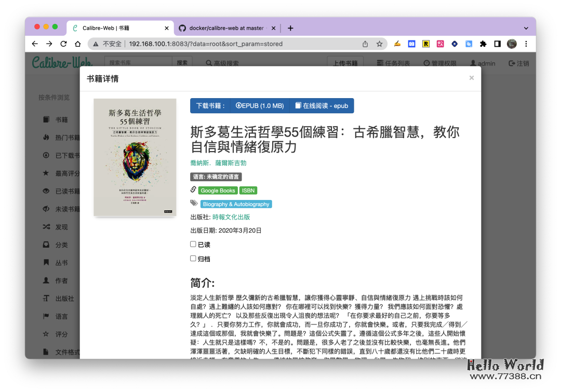Open author link 喬納斯．薩爾斯吉勃
561x392 pixels.
point(218,163)
